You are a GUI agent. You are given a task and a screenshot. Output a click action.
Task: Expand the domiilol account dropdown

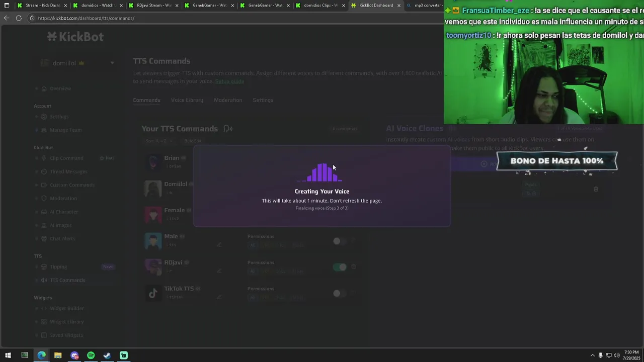point(112,63)
